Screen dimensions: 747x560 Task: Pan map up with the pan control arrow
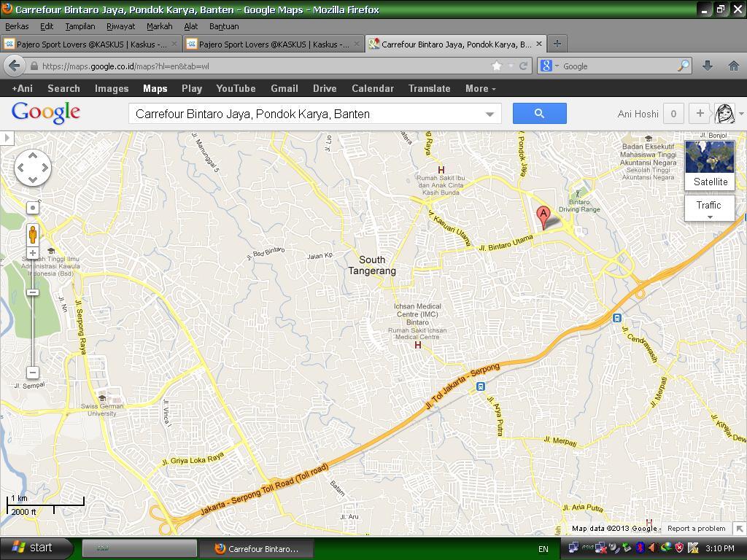click(x=32, y=156)
